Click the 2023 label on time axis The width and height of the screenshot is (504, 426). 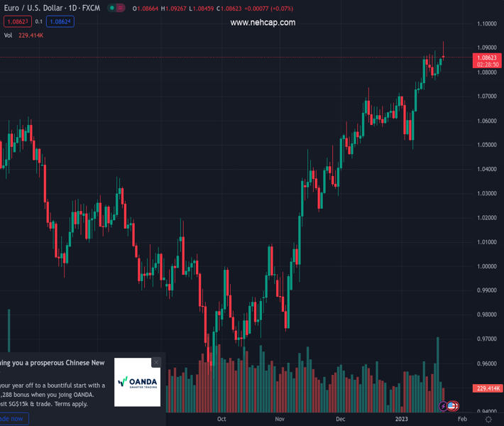pyautogui.click(x=402, y=419)
